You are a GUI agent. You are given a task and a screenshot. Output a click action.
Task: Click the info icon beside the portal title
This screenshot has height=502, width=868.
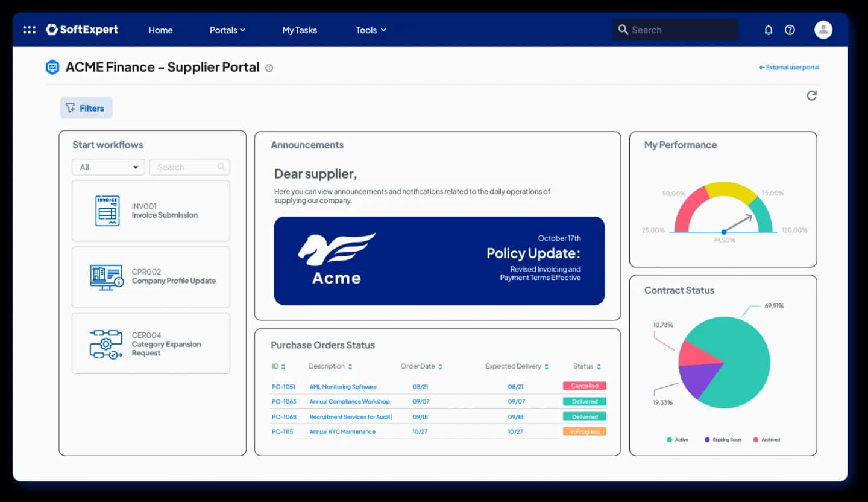pos(268,68)
